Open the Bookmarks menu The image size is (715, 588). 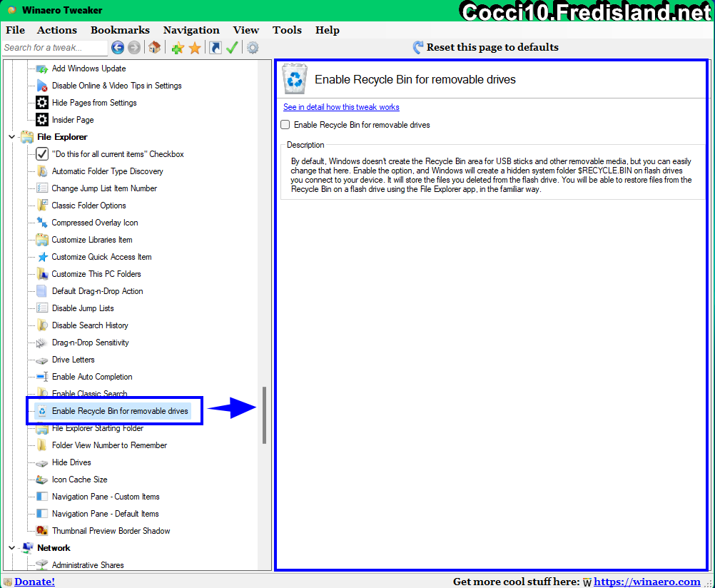[120, 30]
